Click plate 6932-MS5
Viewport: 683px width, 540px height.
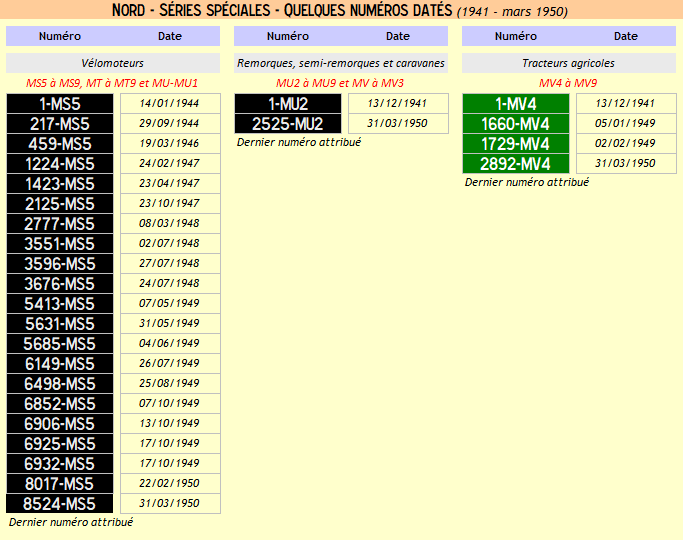(x=60, y=464)
